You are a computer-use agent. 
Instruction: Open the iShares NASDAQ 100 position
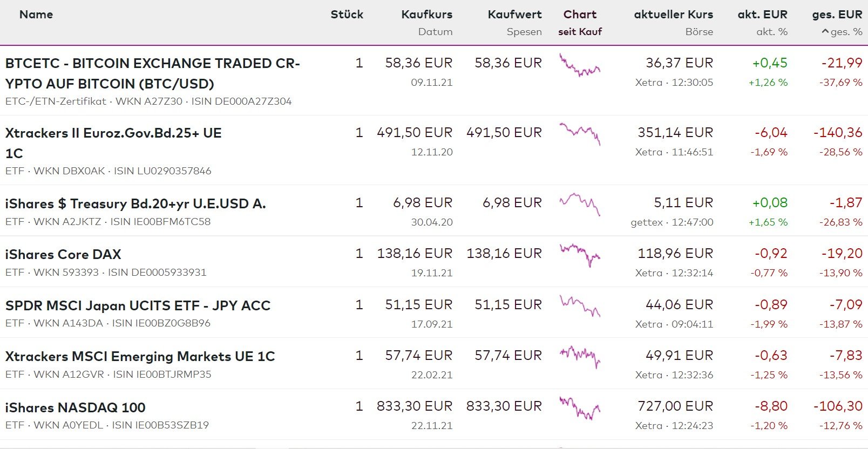tap(76, 407)
